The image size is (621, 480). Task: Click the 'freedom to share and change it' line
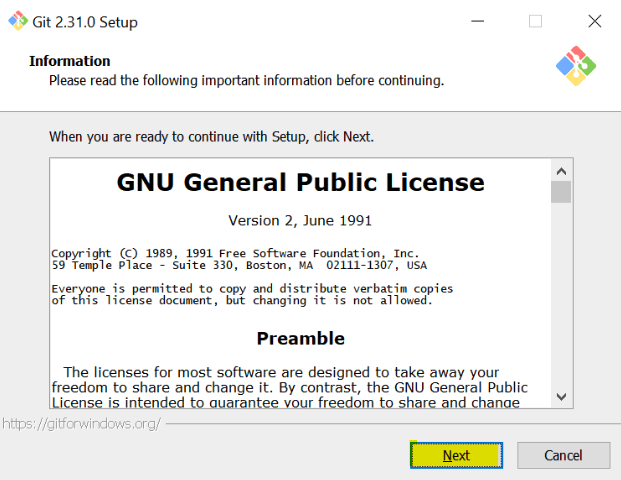[x=290, y=387]
